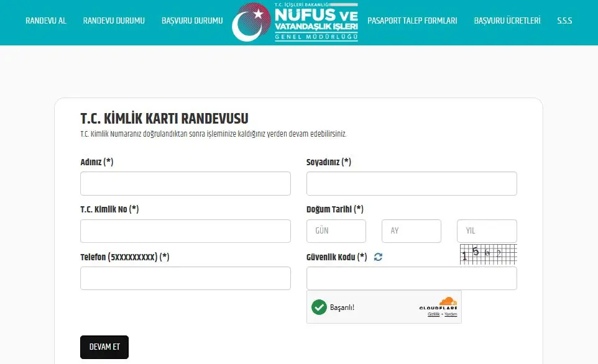Click the AY birth month field

pos(412,231)
